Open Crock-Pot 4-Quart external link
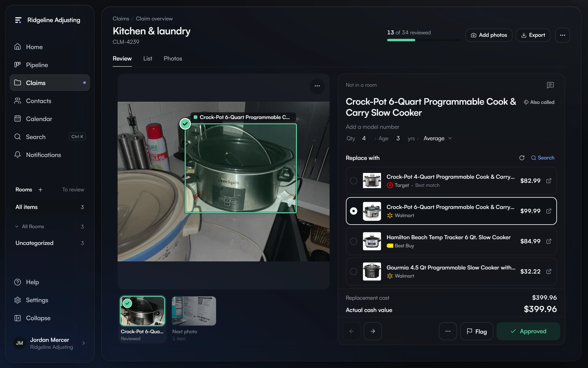588x368 pixels. tap(549, 181)
